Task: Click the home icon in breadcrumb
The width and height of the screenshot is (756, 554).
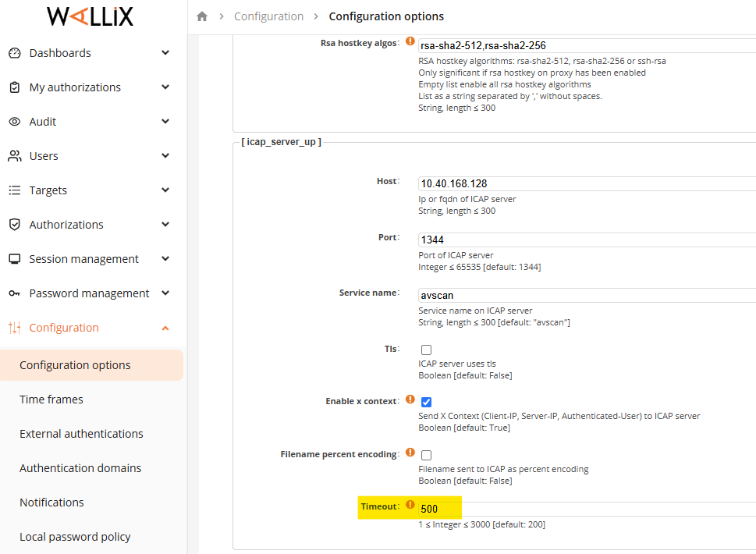Action: coord(202,16)
